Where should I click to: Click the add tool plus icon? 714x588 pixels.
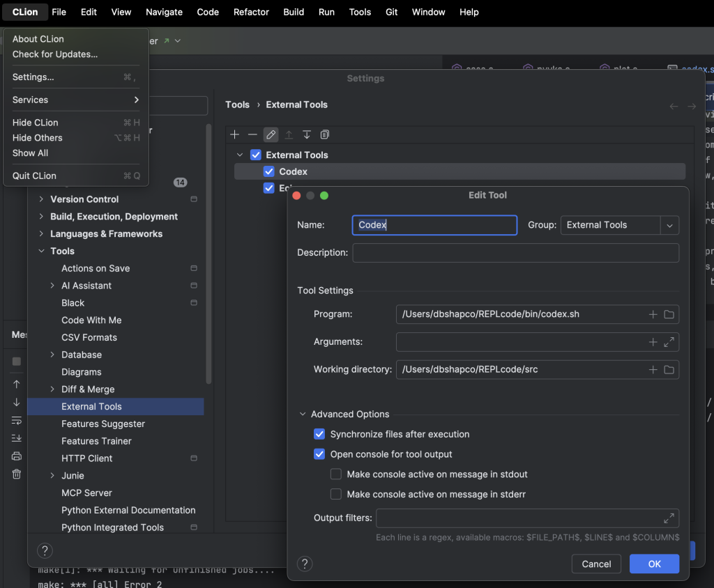pyautogui.click(x=234, y=134)
